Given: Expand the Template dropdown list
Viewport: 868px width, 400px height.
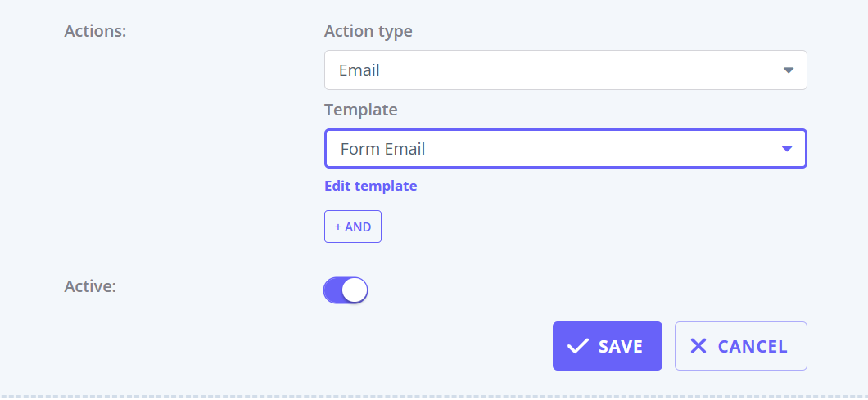Looking at the screenshot, I should pos(565,149).
